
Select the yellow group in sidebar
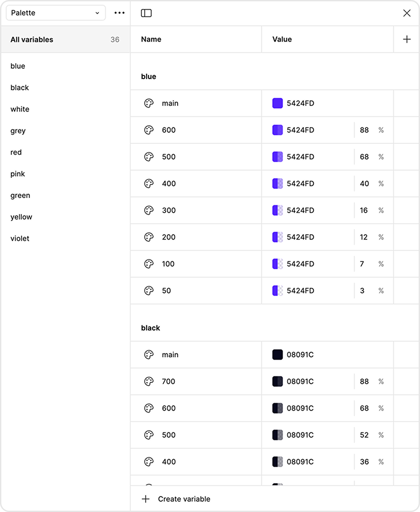(21, 217)
